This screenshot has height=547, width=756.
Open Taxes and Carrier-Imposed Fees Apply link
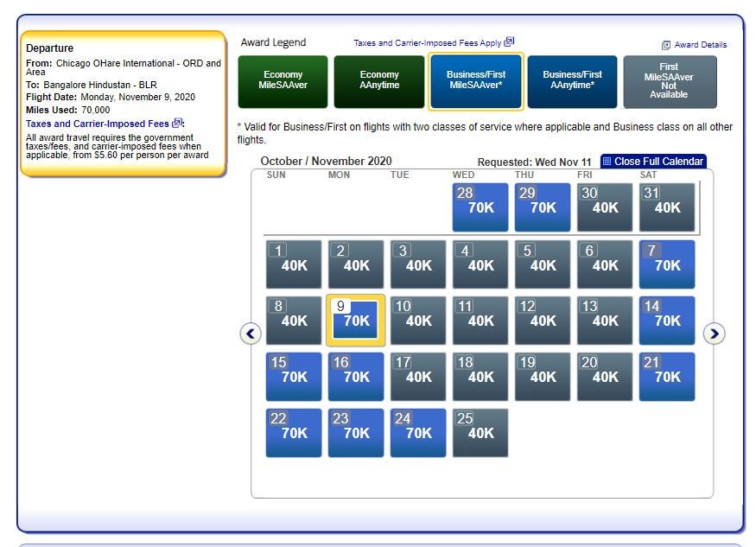pyautogui.click(x=427, y=43)
